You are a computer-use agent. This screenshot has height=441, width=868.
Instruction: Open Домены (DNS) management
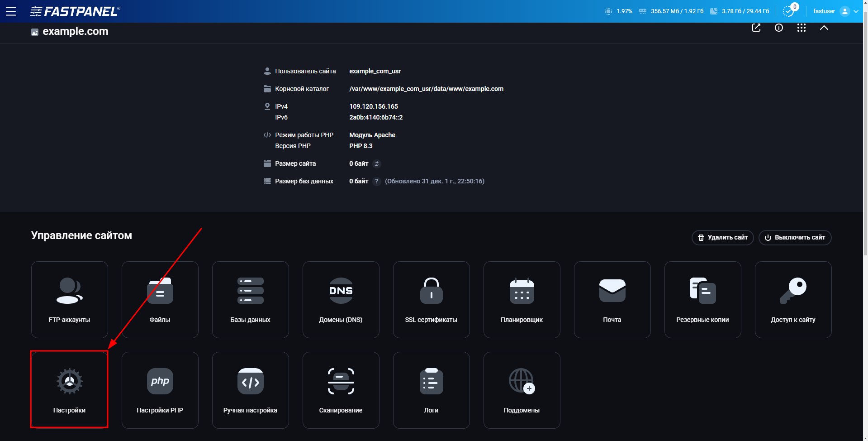coord(341,299)
